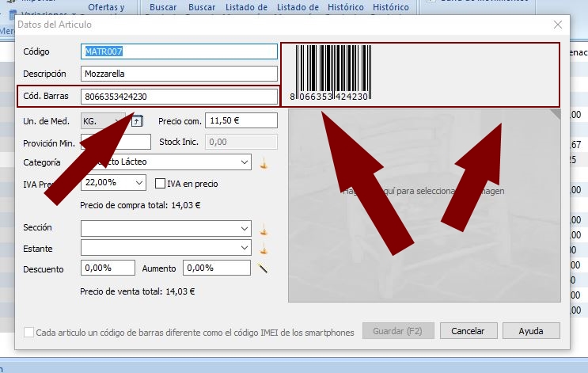Click the broom icon next to Sección
This screenshot has height=373, width=588.
[264, 230]
